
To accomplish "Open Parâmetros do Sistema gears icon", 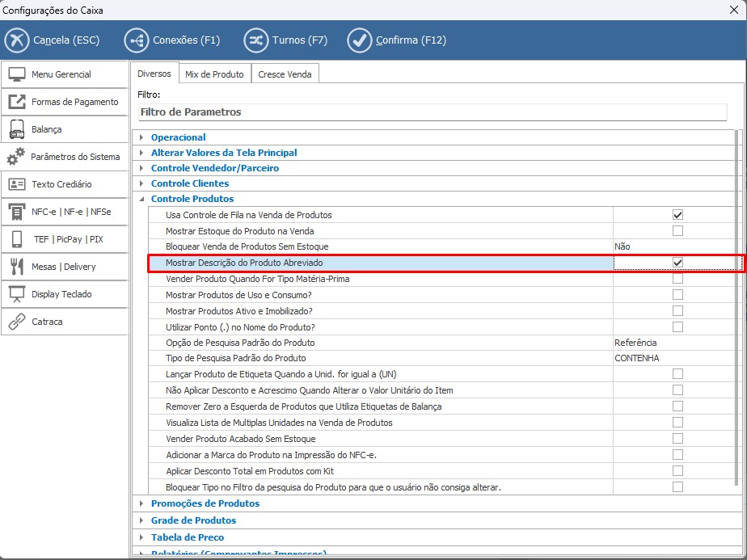I will pyautogui.click(x=16, y=157).
